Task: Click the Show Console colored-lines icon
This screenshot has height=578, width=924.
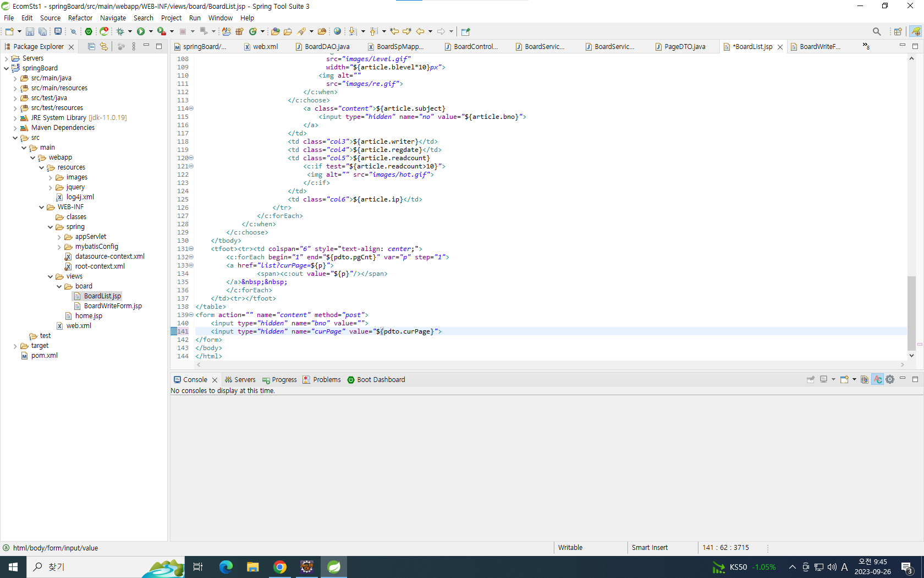Action: [x=865, y=379]
